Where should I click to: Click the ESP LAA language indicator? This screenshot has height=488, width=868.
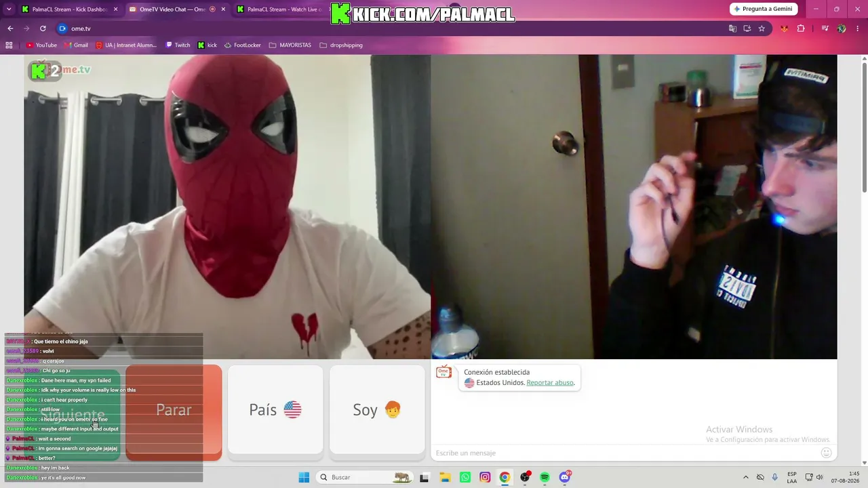[792, 477]
